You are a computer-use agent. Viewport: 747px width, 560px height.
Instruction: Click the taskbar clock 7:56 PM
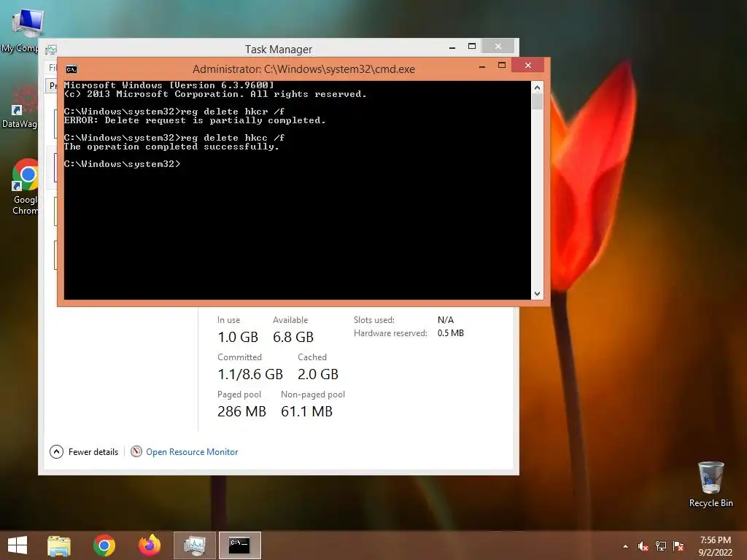(715, 540)
